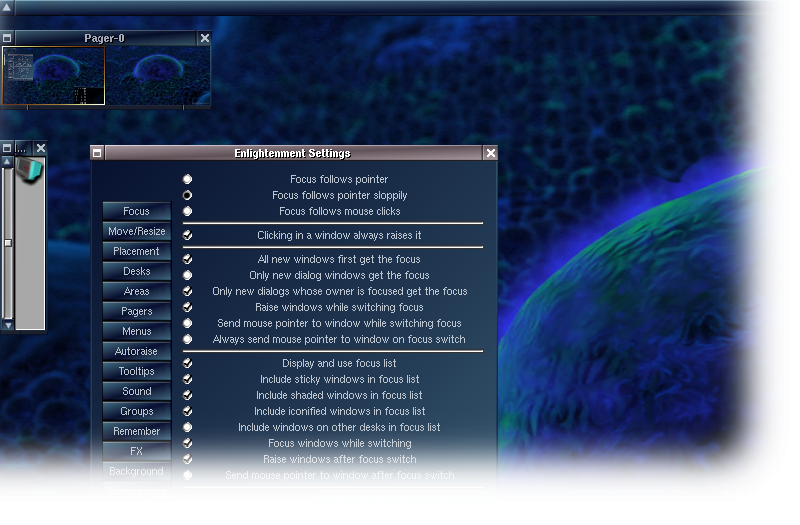
Task: Select Focus follows pointer radio option
Action: tap(188, 179)
